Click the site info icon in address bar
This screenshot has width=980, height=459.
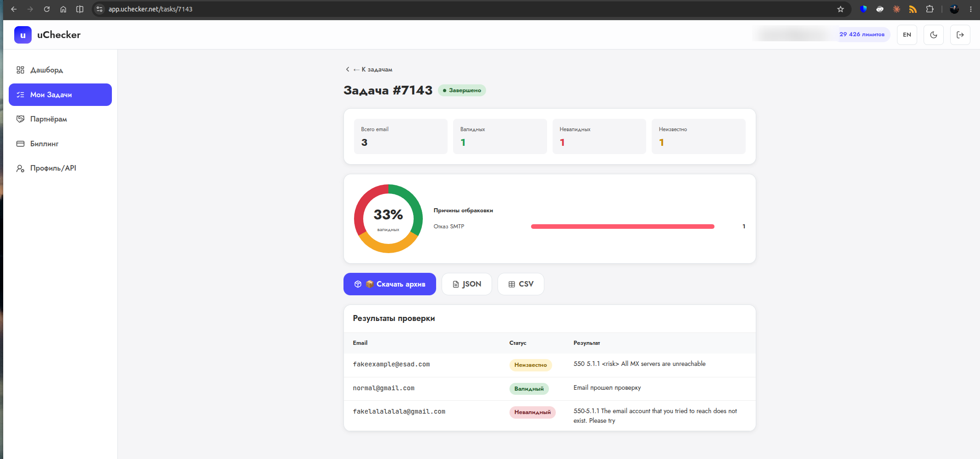(x=100, y=9)
